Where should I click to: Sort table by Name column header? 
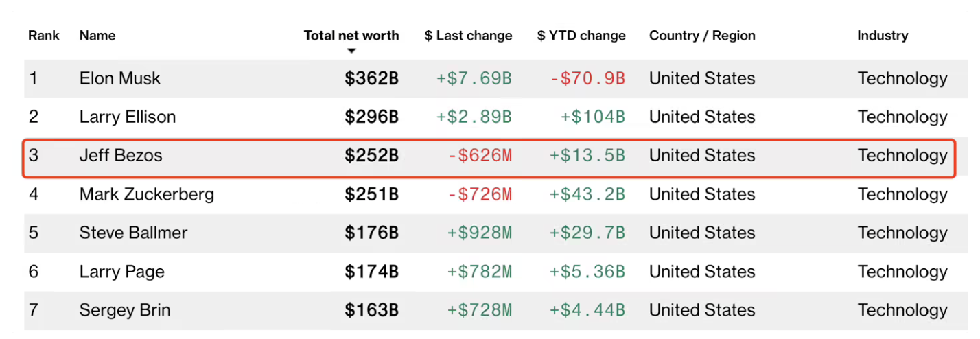(x=97, y=36)
